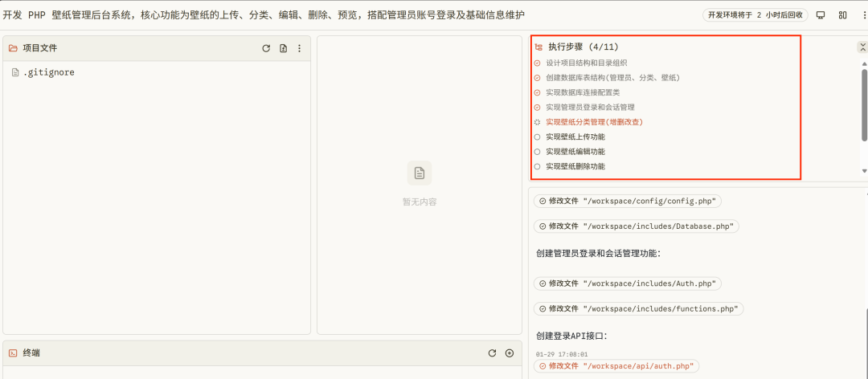Click the 暂无内容 placeholder text
Screen dimensions: 868x379
[x=420, y=202]
